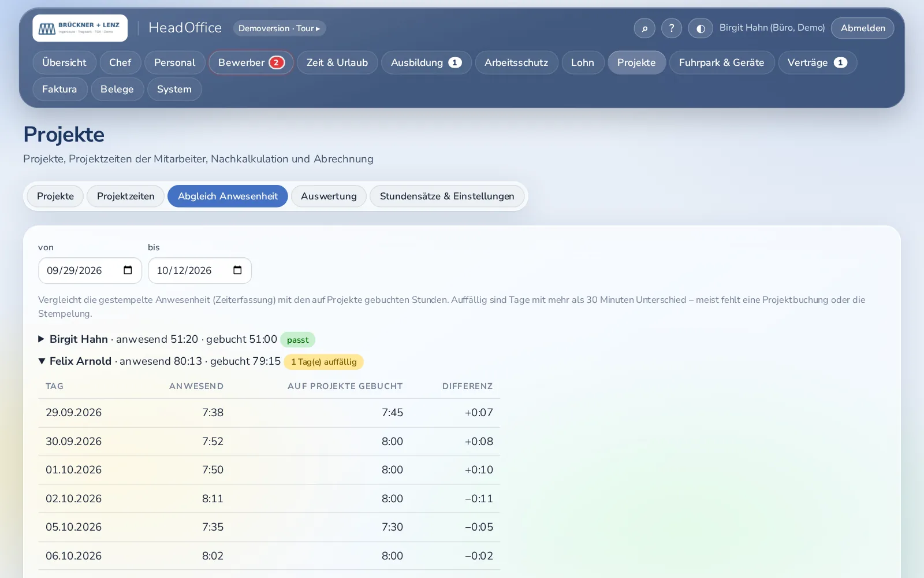Open Stundensätze & Einstellungen tab
Image resolution: width=924 pixels, height=578 pixels.
coord(447,196)
